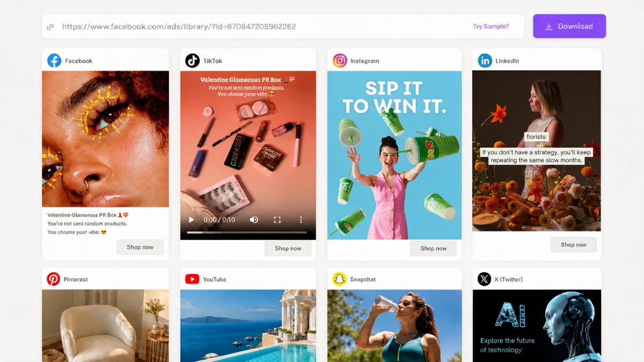Click the YouTube logo icon

pos(192,279)
